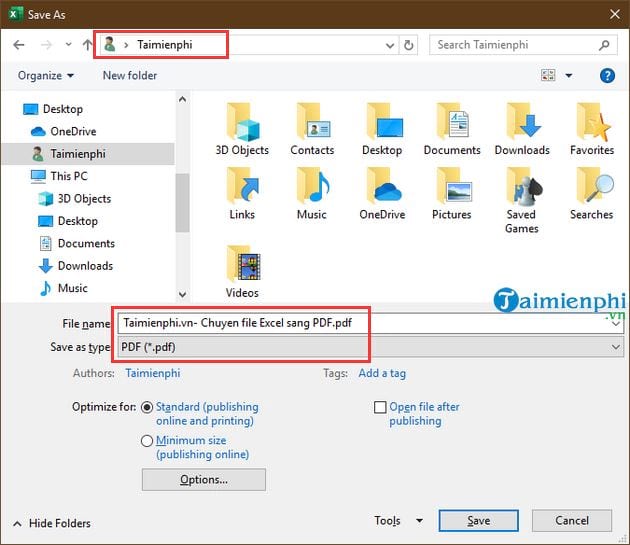The image size is (630, 545).
Task: Close the Save As dialog
Action: point(614,14)
